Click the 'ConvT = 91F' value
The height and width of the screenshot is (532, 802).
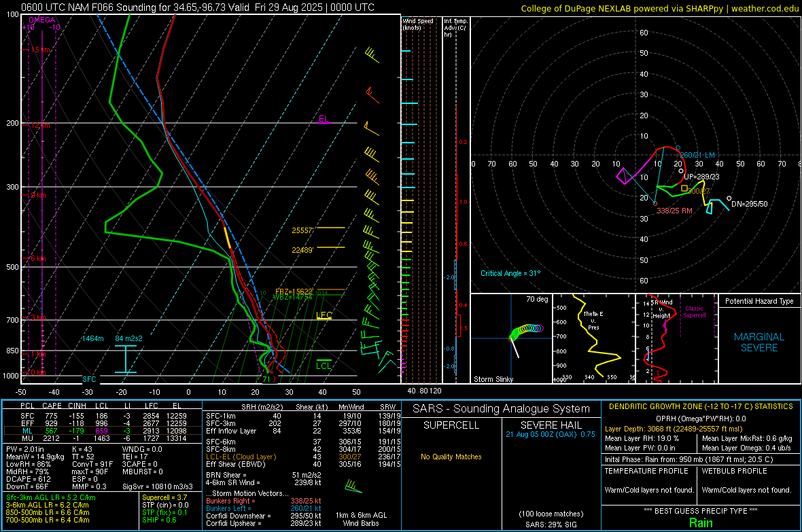point(92,465)
